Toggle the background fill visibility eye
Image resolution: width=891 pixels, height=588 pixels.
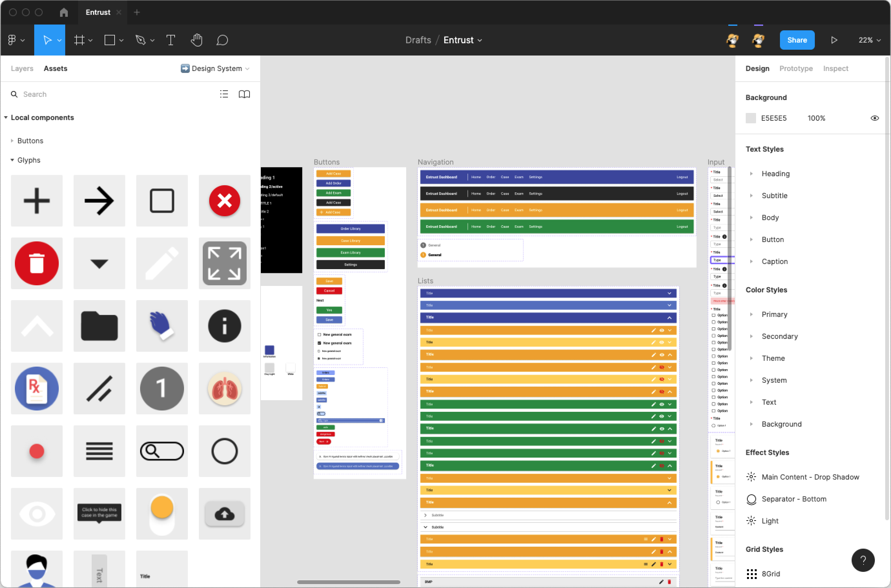(875, 118)
